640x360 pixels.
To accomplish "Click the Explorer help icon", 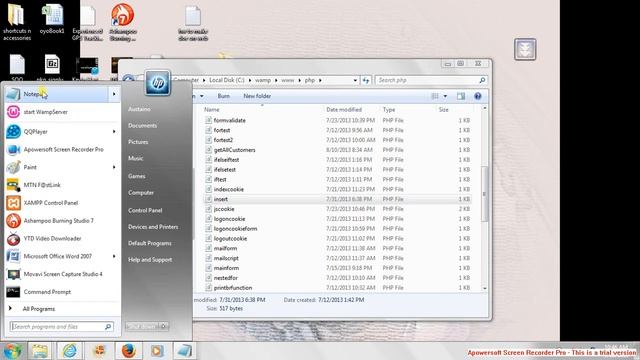I will (x=478, y=96).
